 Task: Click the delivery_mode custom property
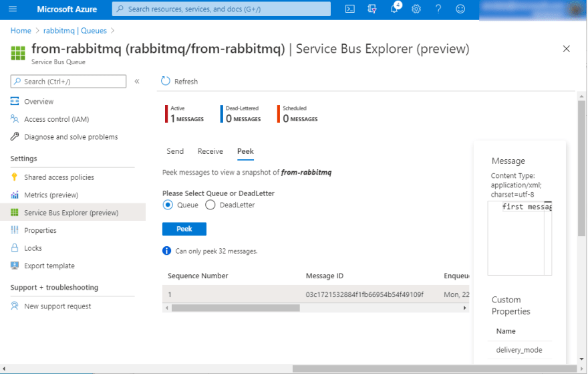(519, 350)
